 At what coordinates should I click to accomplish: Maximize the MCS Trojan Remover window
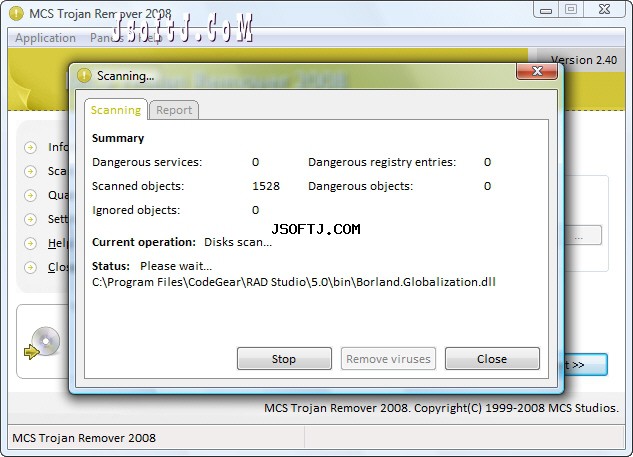coord(570,10)
